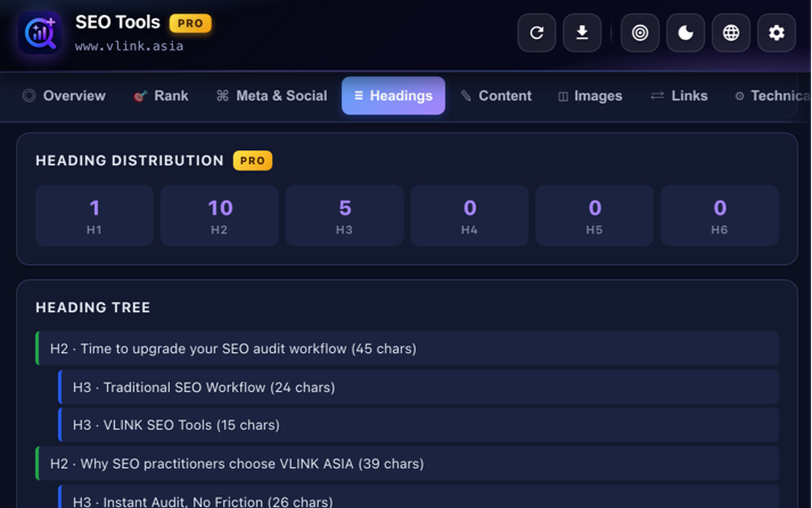The image size is (812, 508).
Task: Open the Content tab
Action: coord(496,96)
